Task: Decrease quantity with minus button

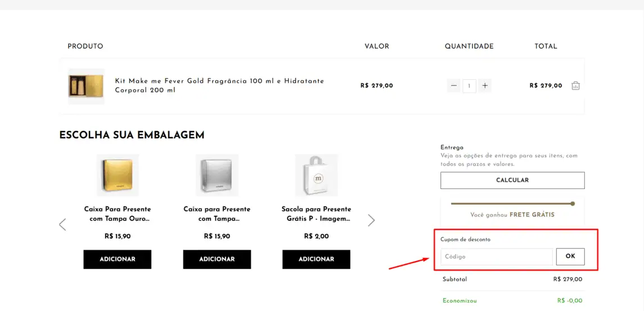Action: click(454, 85)
